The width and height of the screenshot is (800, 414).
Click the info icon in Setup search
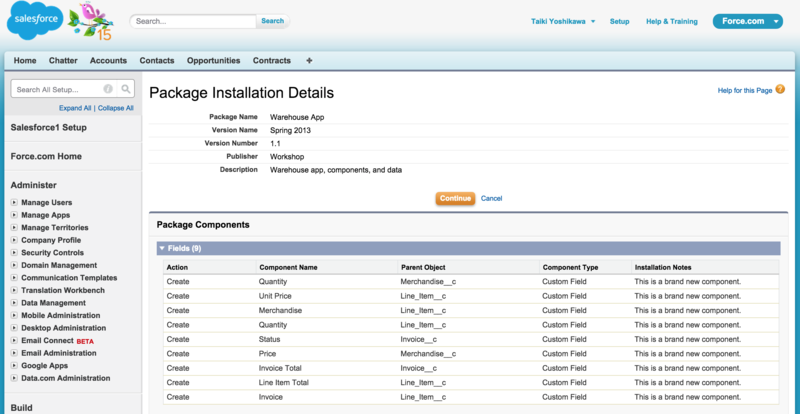tap(108, 89)
